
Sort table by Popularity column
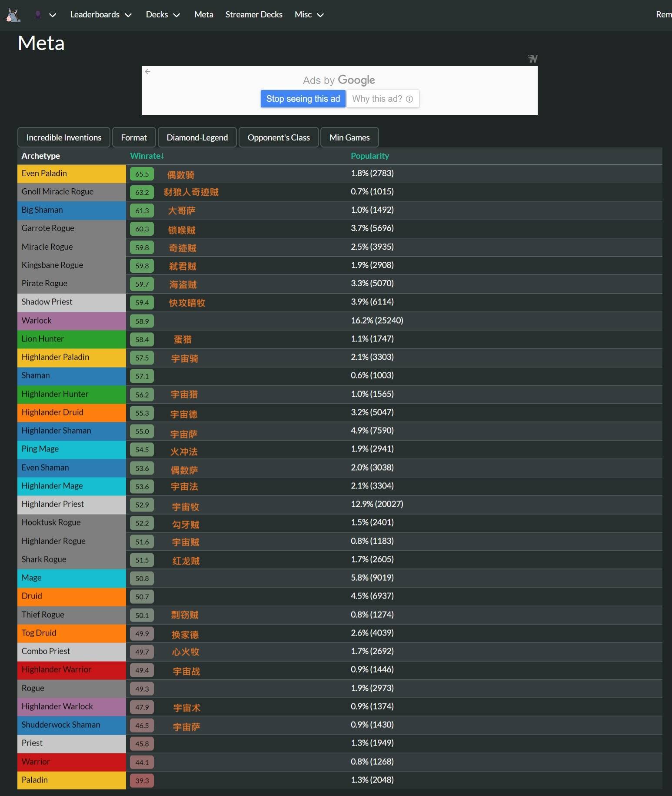point(370,156)
